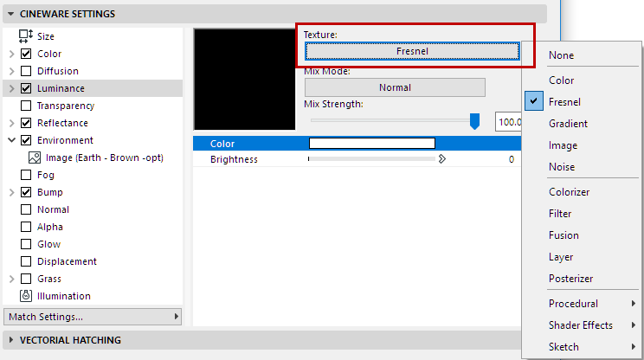Expand the Grass channel arrow
This screenshot has height=360, width=644.
tap(11, 279)
